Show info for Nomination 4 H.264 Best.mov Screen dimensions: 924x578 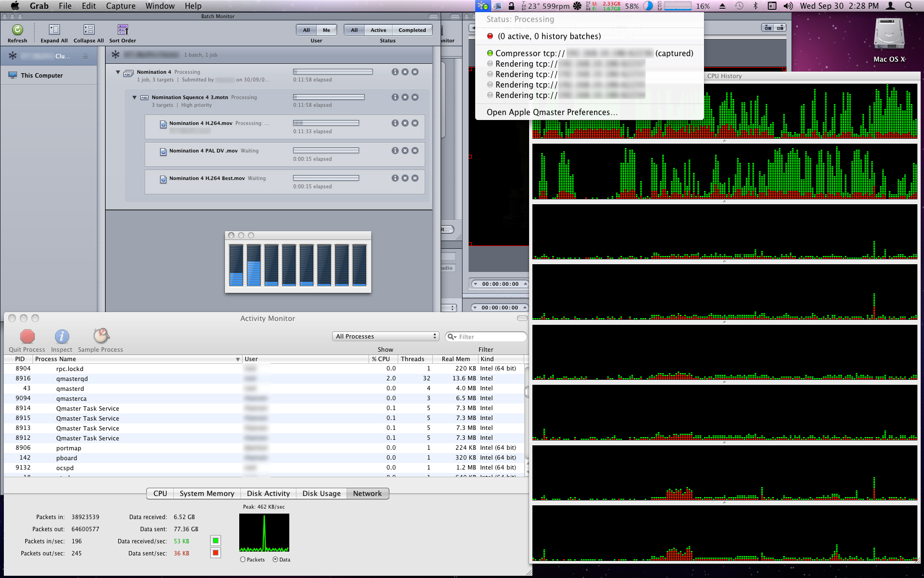[x=395, y=178]
